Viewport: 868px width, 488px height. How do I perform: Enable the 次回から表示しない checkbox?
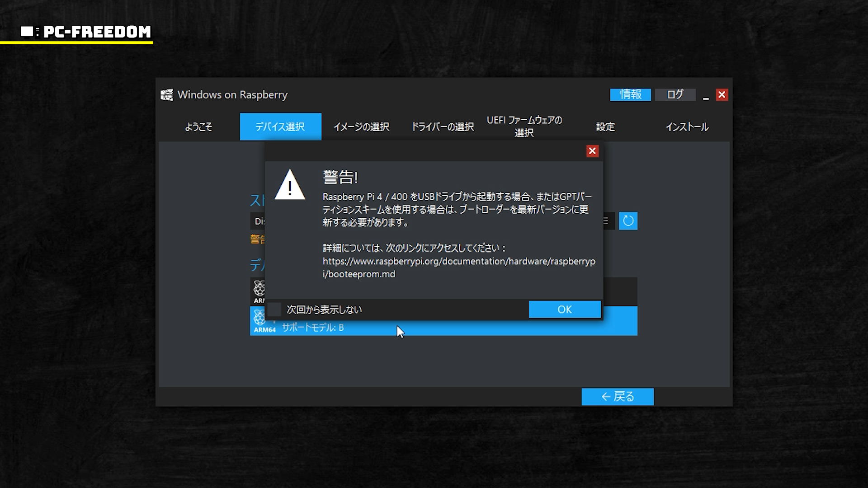(274, 310)
